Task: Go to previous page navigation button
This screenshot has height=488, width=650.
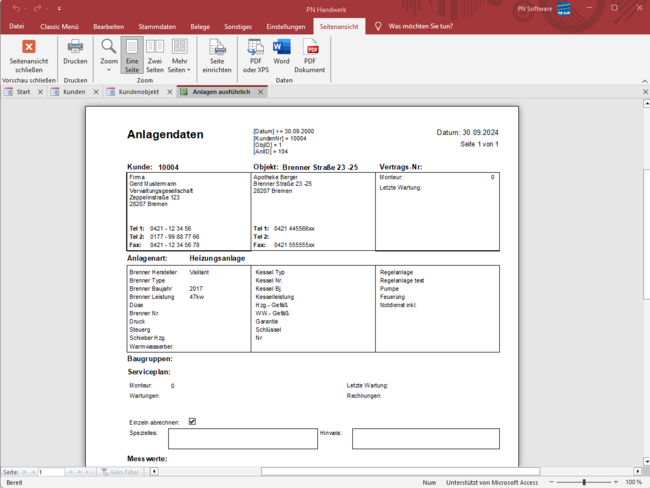Action: click(x=33, y=472)
